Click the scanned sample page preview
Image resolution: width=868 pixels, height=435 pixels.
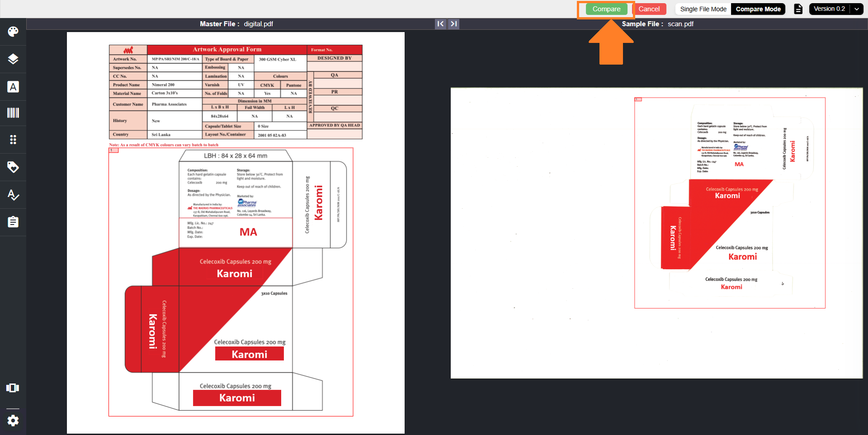(x=656, y=233)
